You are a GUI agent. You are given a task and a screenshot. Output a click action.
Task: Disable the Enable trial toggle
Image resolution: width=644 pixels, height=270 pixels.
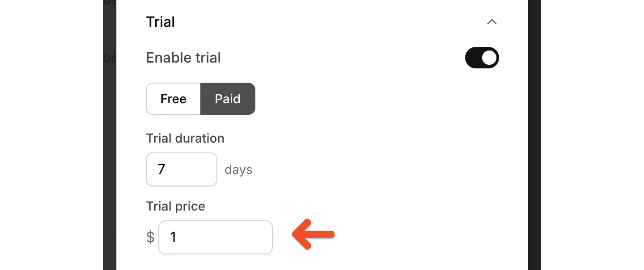482,58
